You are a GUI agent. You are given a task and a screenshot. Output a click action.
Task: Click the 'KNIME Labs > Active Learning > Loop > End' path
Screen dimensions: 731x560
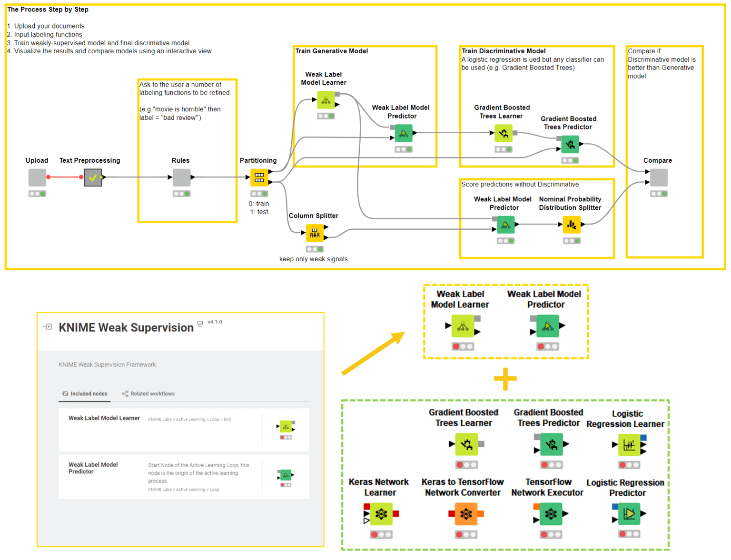click(189, 420)
